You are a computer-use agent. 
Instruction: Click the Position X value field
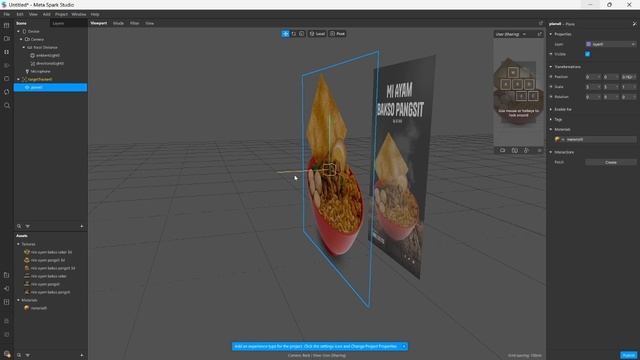tap(593, 77)
